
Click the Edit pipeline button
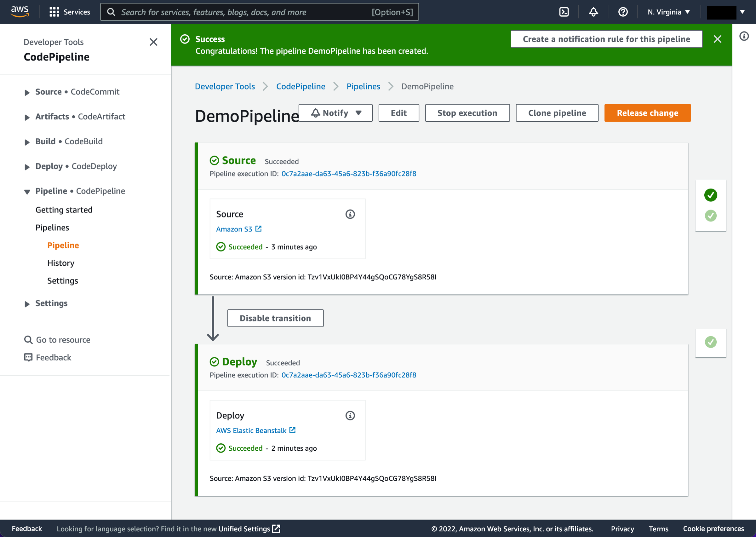pos(399,113)
